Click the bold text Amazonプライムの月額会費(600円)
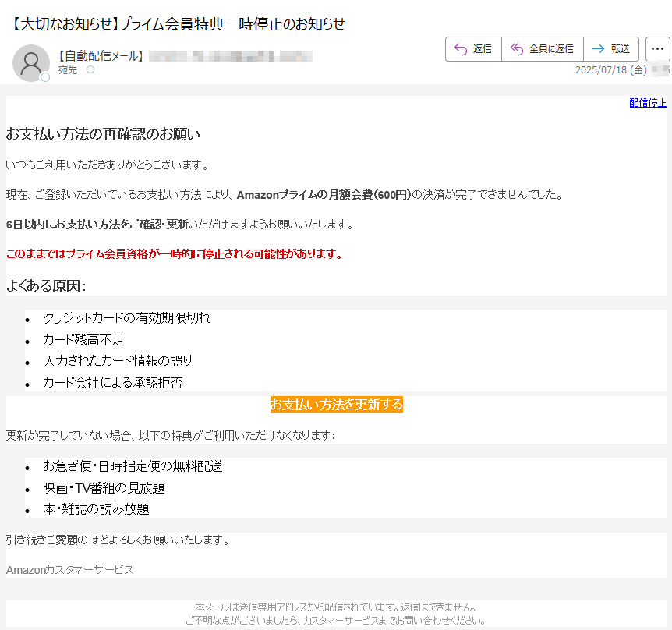 (324, 195)
